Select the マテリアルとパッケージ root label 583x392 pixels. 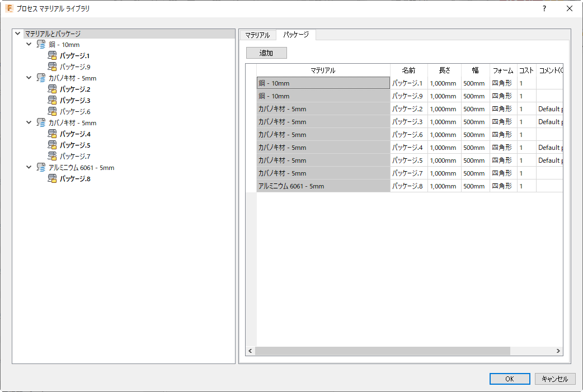53,34
